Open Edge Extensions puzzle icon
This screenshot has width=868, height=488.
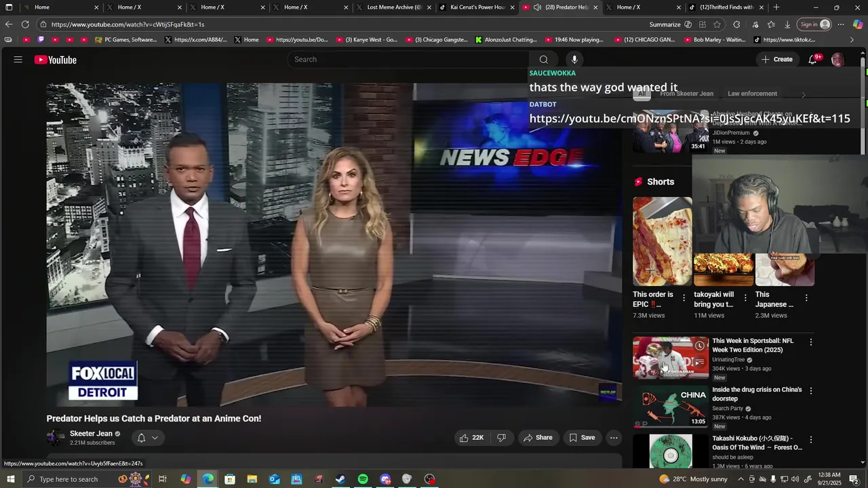[x=736, y=24]
